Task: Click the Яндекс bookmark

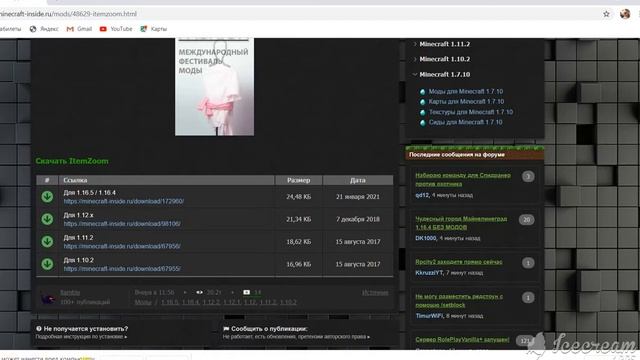Action: pos(44,29)
